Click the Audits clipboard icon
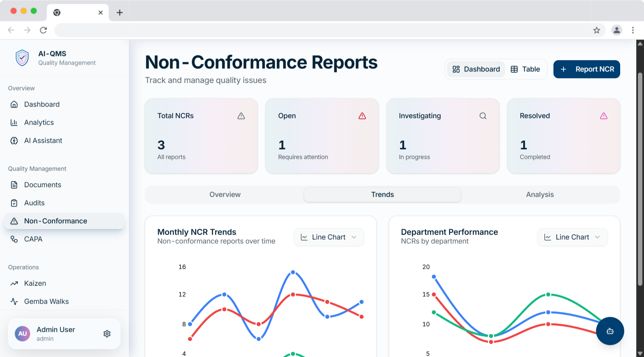Screen dimensions: 644x357 click(14, 203)
